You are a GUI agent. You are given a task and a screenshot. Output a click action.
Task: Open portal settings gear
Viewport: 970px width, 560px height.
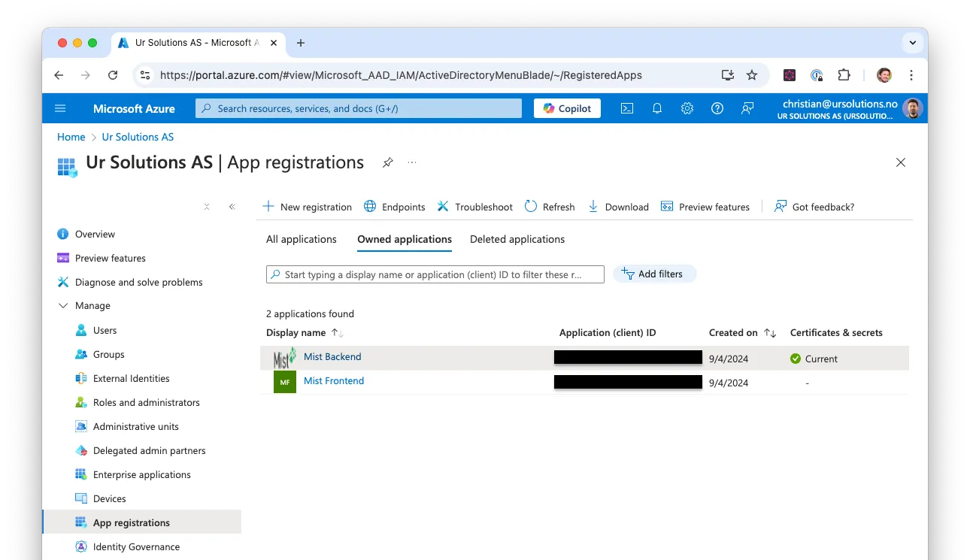[x=687, y=108]
